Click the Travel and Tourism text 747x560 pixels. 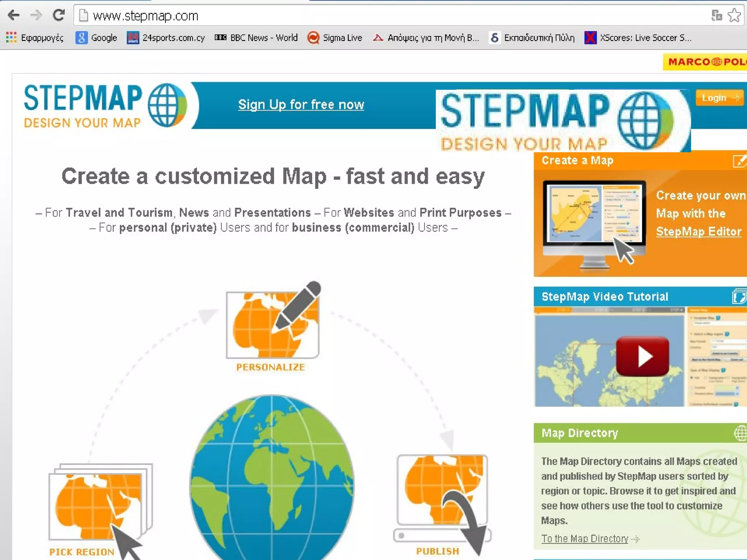click(x=119, y=213)
